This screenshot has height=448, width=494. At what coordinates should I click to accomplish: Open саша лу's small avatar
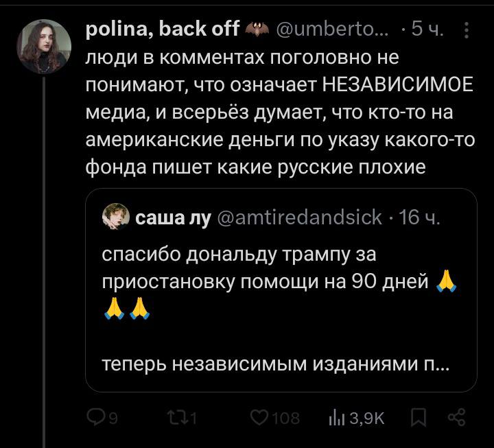(116, 217)
